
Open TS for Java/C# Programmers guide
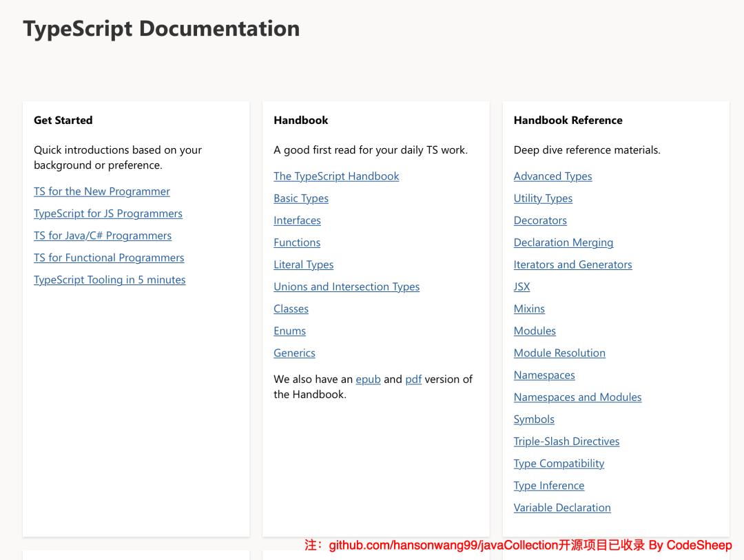point(103,236)
